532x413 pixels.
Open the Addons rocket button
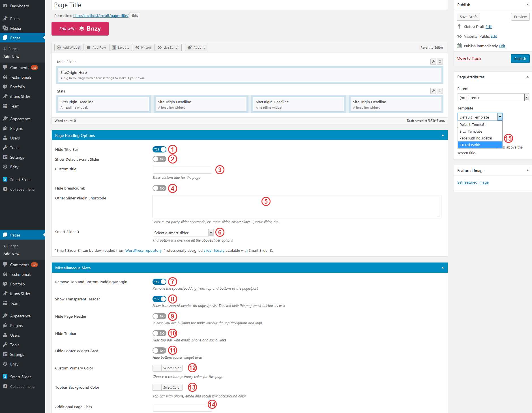[x=196, y=48]
